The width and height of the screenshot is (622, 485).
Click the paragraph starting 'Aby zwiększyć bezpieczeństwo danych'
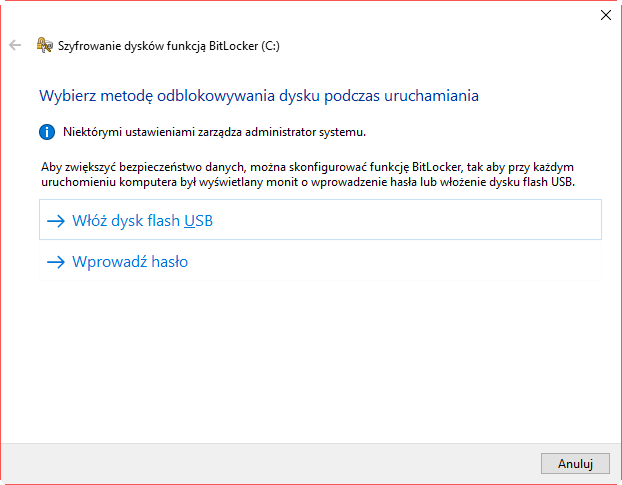(308, 174)
